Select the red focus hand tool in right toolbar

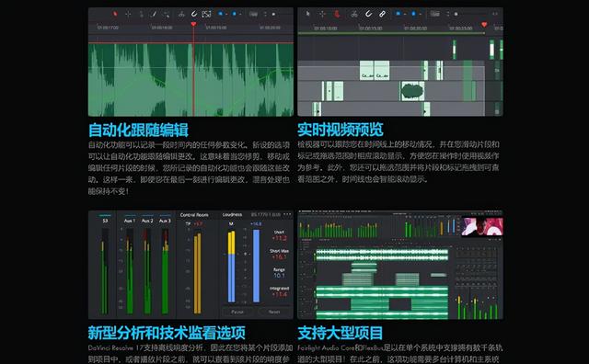[337, 14]
